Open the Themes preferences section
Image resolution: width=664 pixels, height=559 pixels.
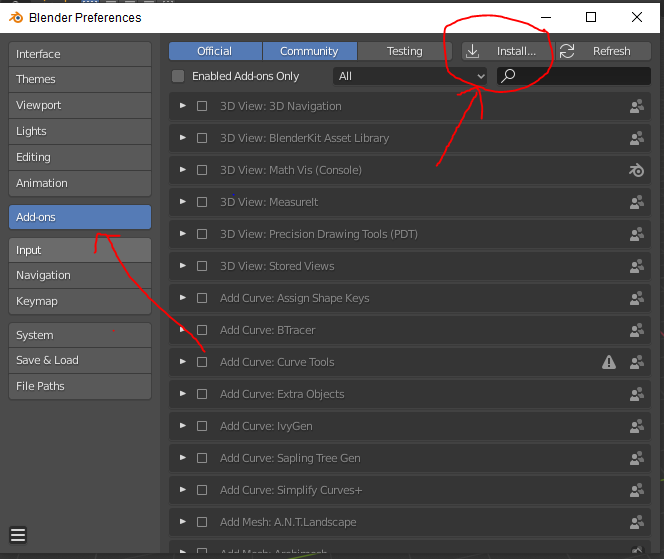(80, 79)
